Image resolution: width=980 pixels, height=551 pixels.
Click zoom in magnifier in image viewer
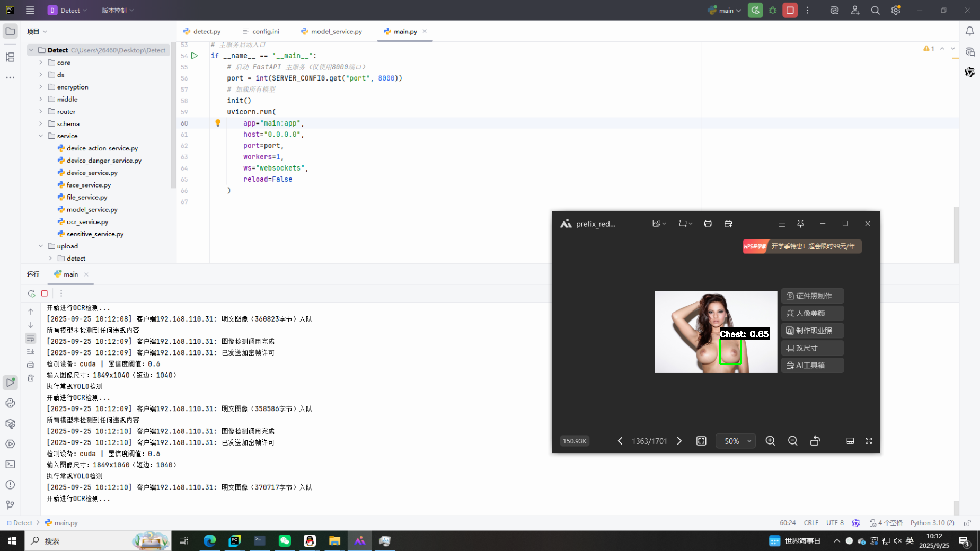click(770, 441)
